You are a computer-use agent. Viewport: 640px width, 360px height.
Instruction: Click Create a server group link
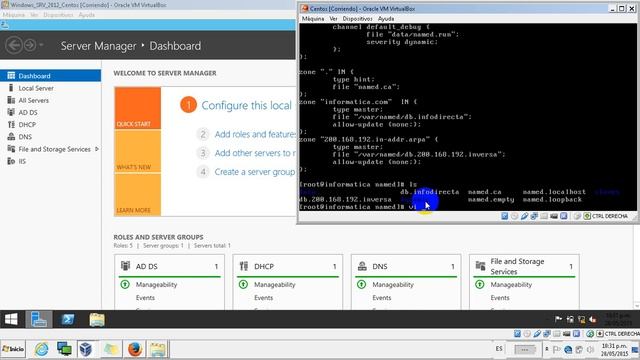(x=255, y=172)
